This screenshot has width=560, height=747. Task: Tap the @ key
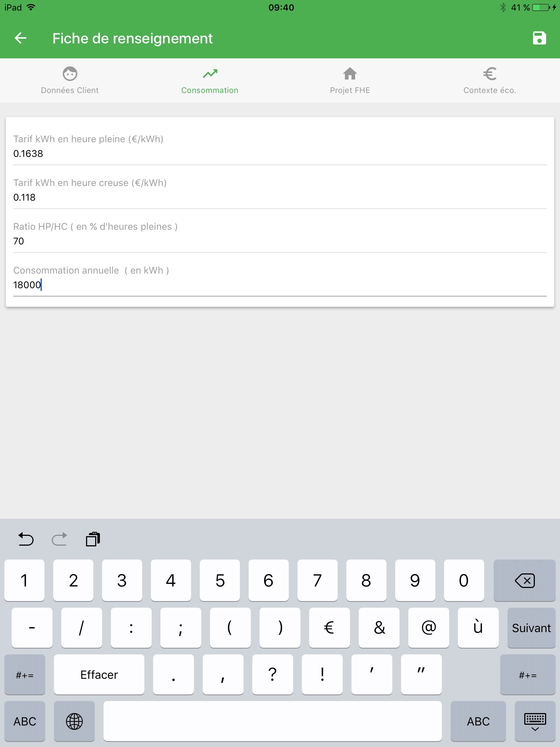point(429,628)
